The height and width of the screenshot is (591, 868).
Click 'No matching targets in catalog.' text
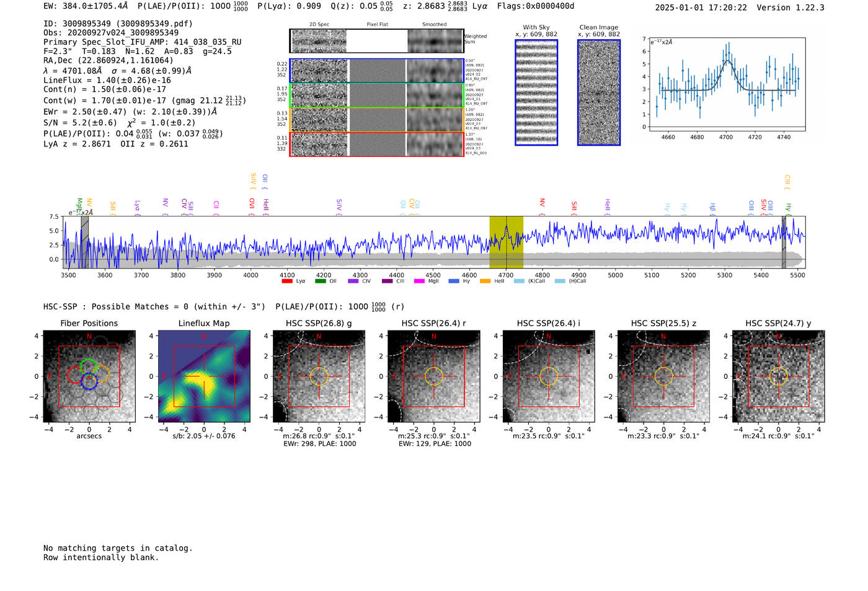click(x=118, y=548)
